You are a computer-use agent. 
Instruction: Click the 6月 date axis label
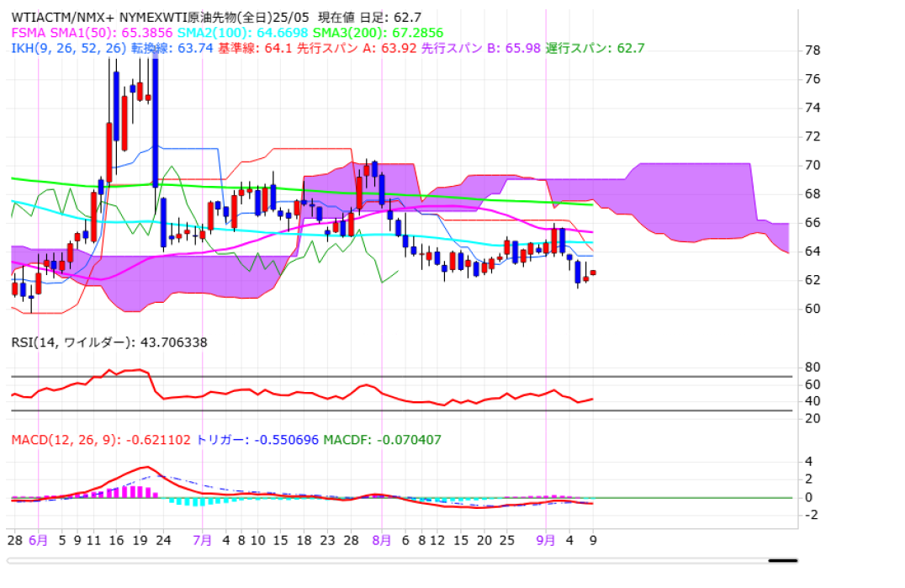(x=38, y=541)
